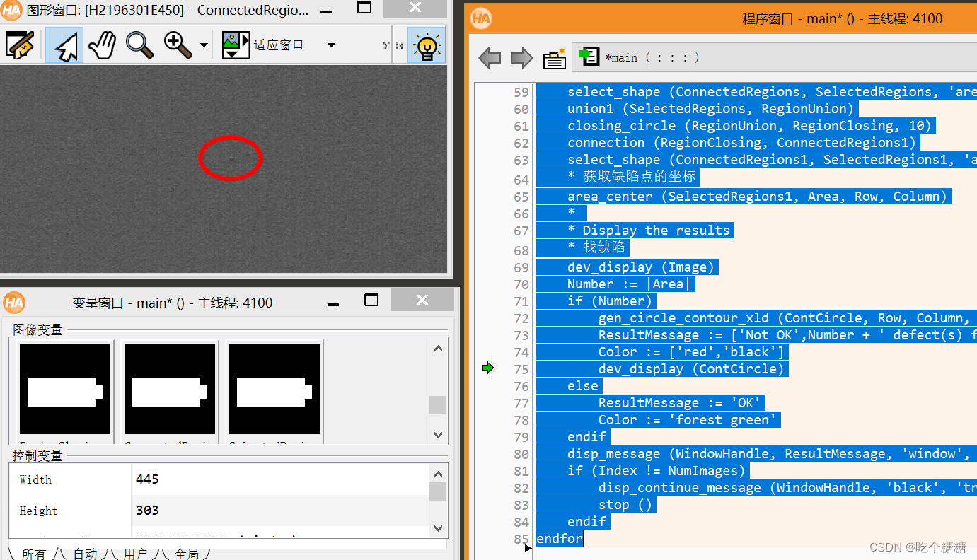Select the middle region thumbnail in 图像变量

tap(170, 388)
